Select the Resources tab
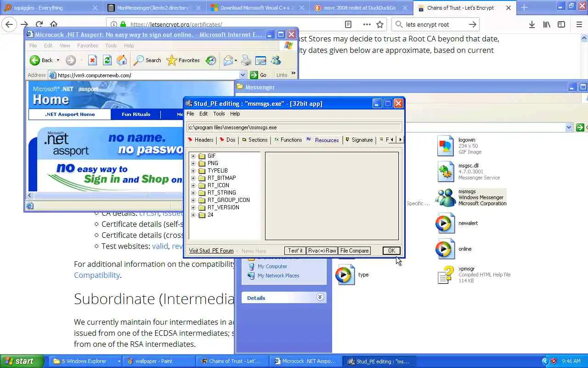 click(323, 140)
